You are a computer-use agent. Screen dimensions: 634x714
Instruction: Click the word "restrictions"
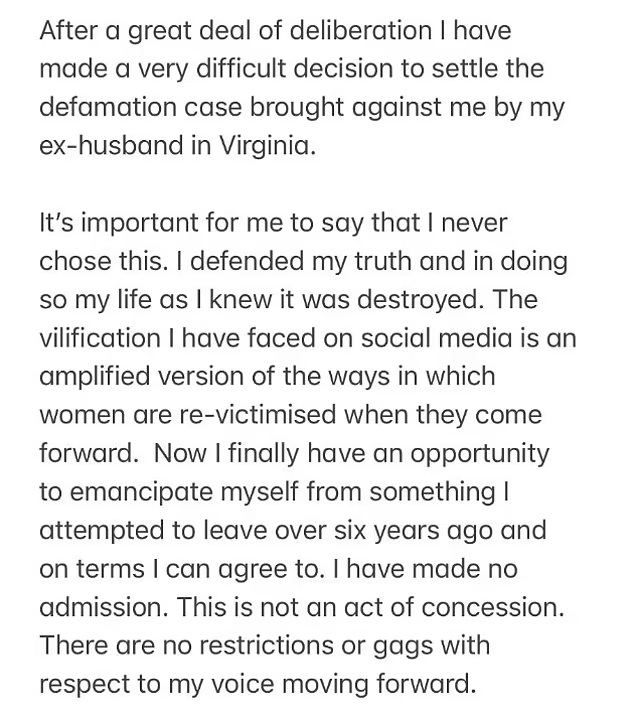[x=263, y=644]
